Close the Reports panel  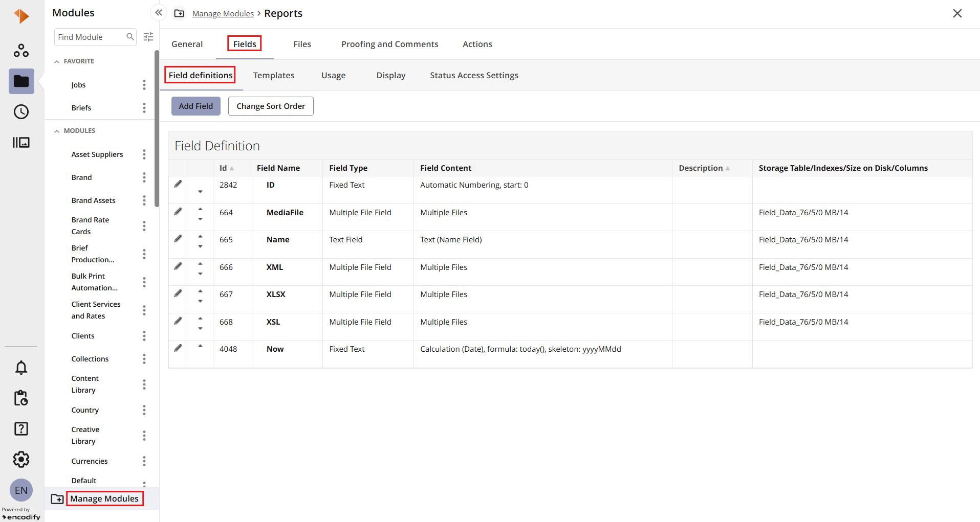pos(957,13)
